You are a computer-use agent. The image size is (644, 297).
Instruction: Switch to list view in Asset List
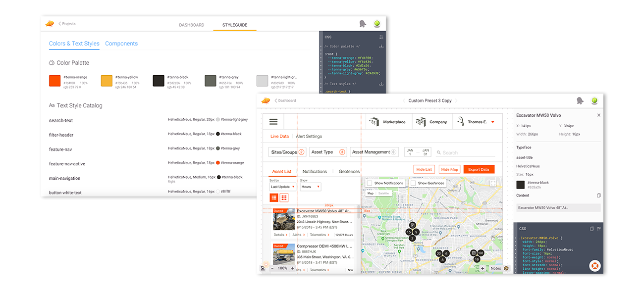274,198
